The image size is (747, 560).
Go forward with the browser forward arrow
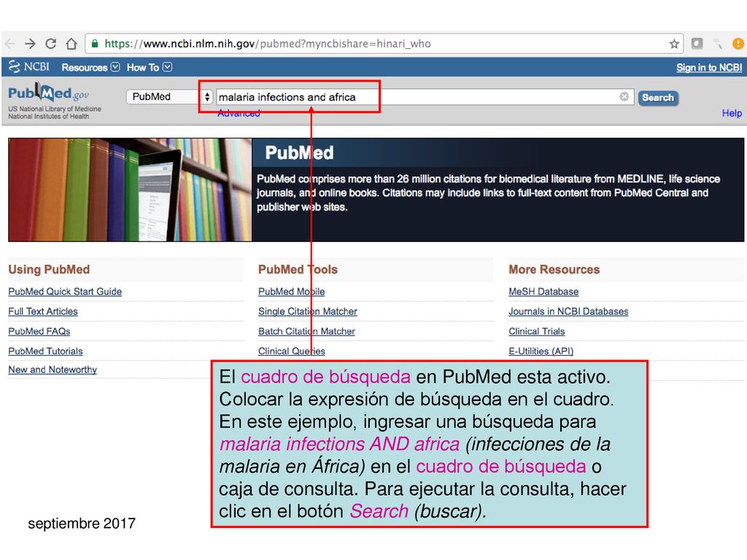[x=30, y=44]
